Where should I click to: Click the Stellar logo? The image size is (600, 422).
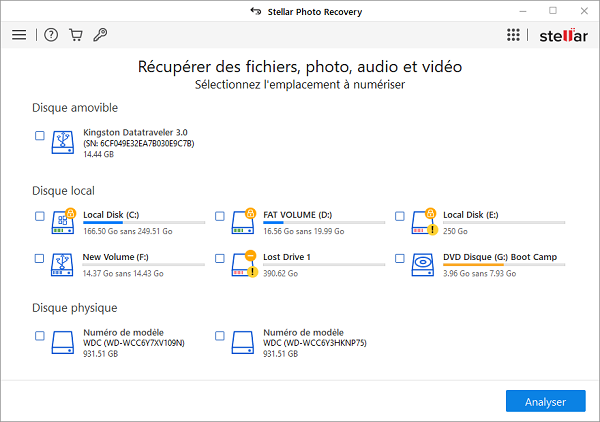[x=563, y=35]
